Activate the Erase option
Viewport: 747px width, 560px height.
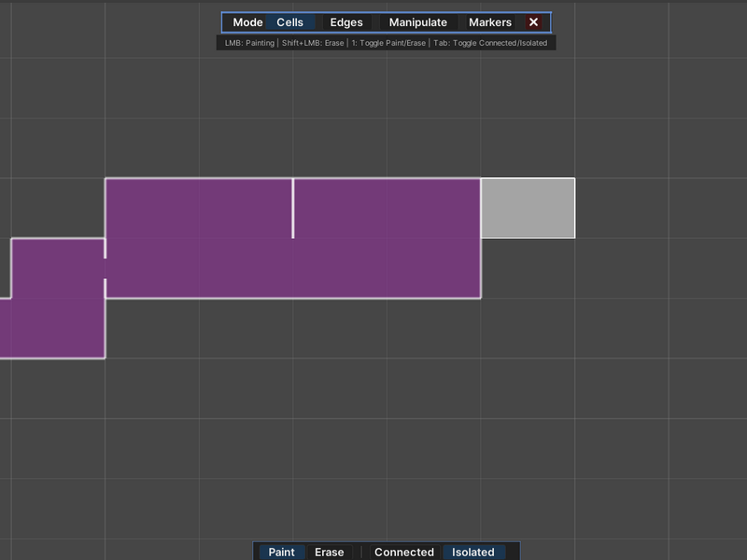330,552
